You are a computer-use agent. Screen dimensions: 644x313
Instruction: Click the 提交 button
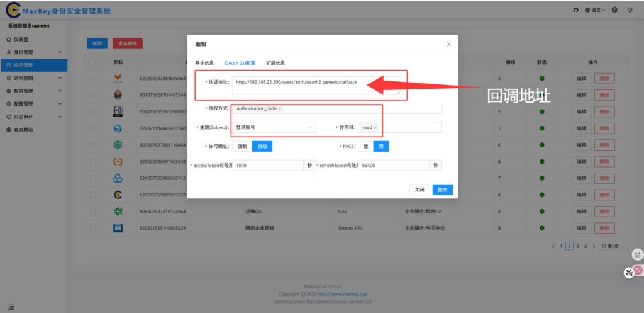click(x=442, y=190)
